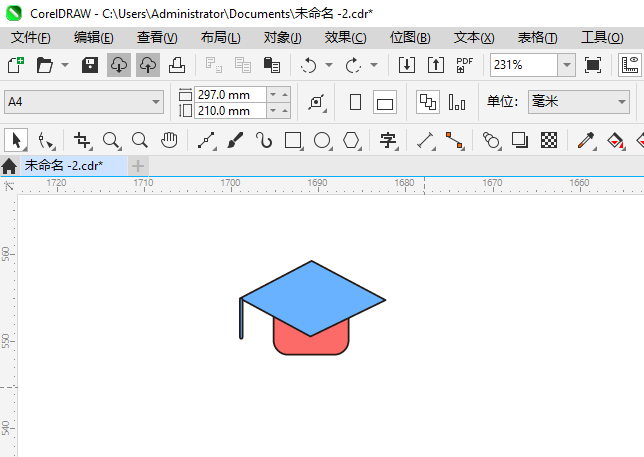
Task: Select the Freehand line tool
Action: point(207,140)
